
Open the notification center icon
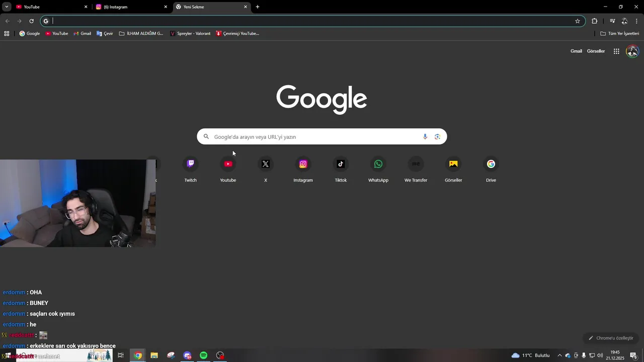tap(633, 355)
